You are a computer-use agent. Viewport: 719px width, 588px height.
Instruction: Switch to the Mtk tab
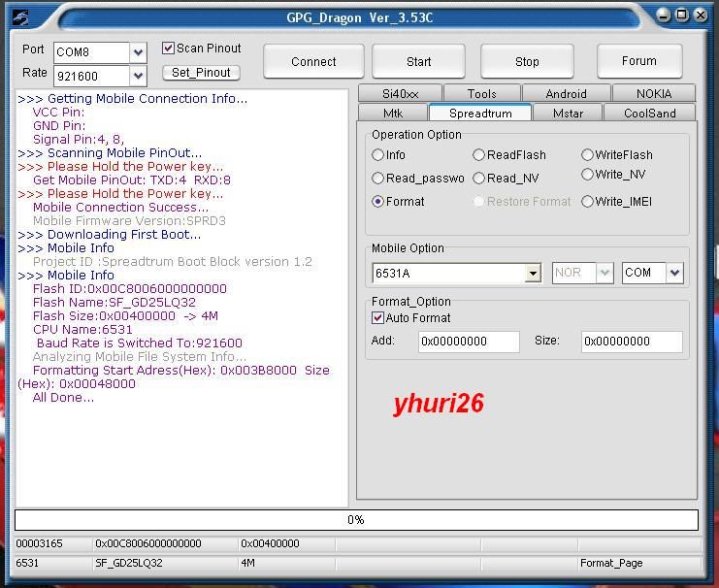[x=393, y=114]
